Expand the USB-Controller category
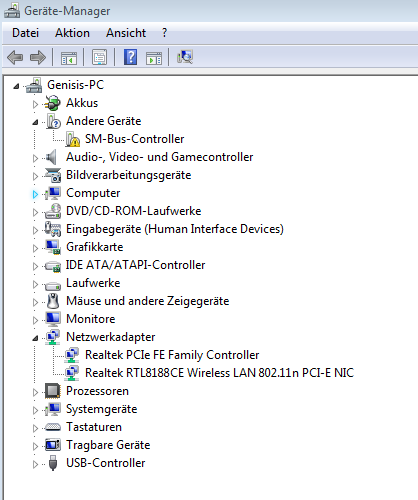The height and width of the screenshot is (500, 418). [35, 464]
